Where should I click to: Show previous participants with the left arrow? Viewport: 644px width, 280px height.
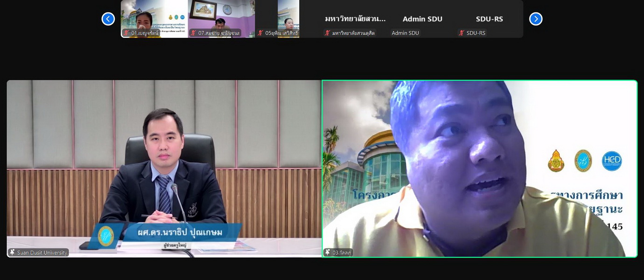108,19
